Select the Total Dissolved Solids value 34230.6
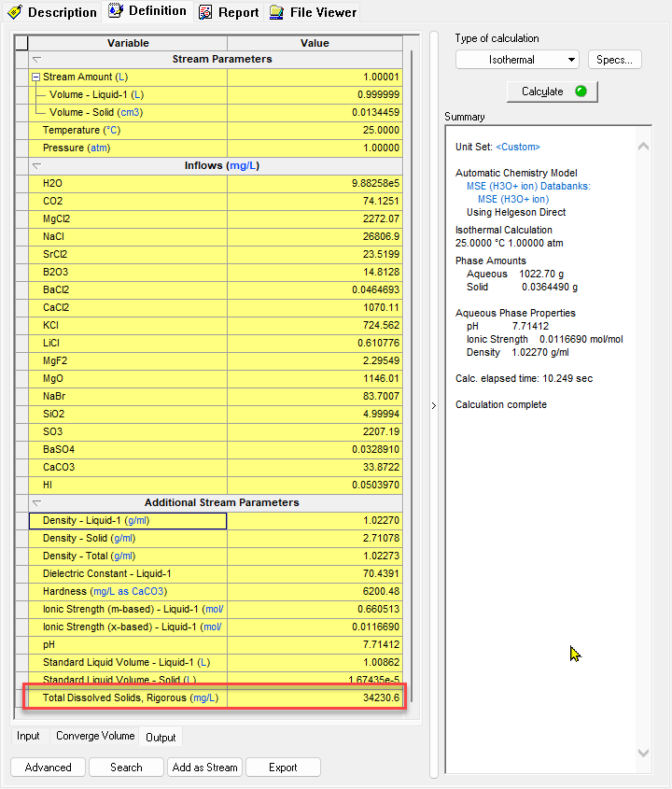The image size is (672, 789). pos(315,697)
